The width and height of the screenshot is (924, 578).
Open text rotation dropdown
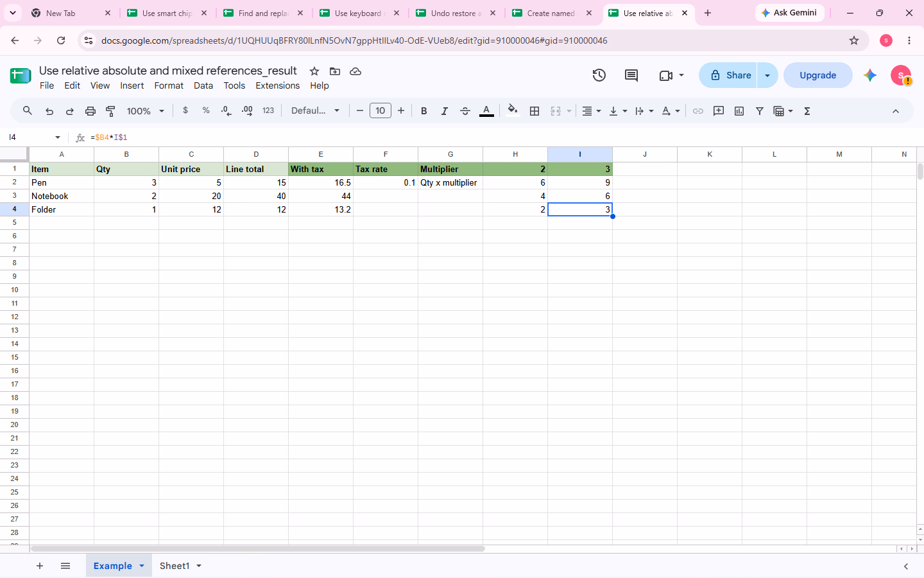[671, 111]
